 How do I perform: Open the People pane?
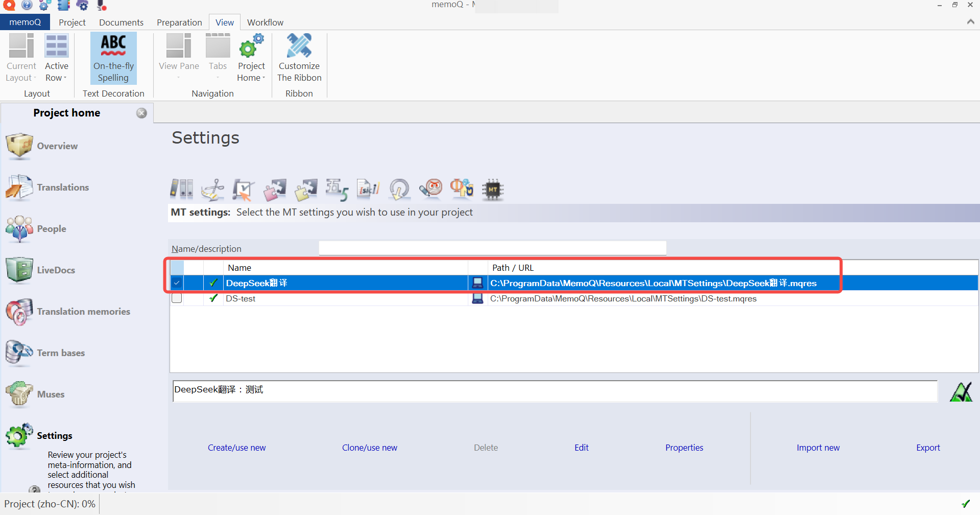(36, 229)
